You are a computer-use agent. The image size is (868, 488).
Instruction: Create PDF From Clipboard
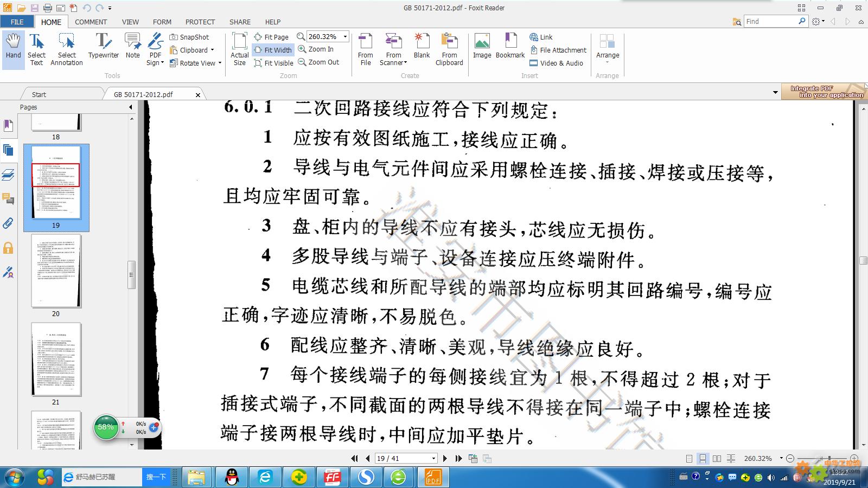(x=449, y=49)
